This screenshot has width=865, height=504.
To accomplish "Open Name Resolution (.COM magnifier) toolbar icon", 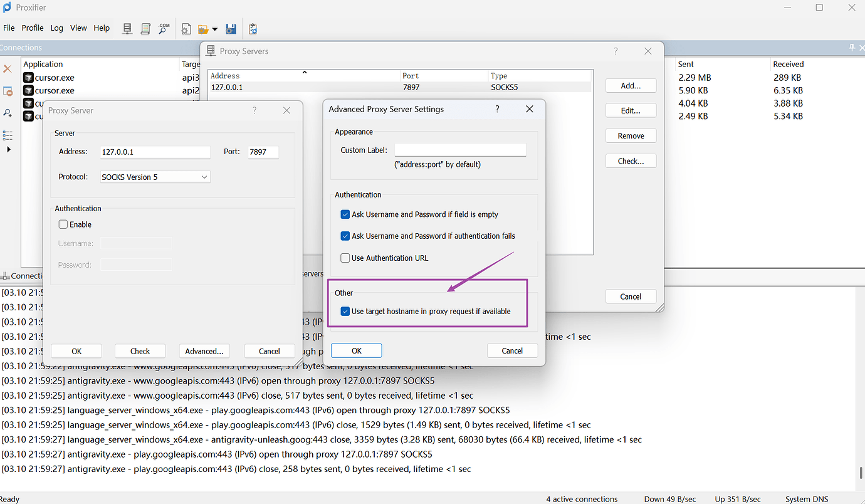I will [164, 29].
